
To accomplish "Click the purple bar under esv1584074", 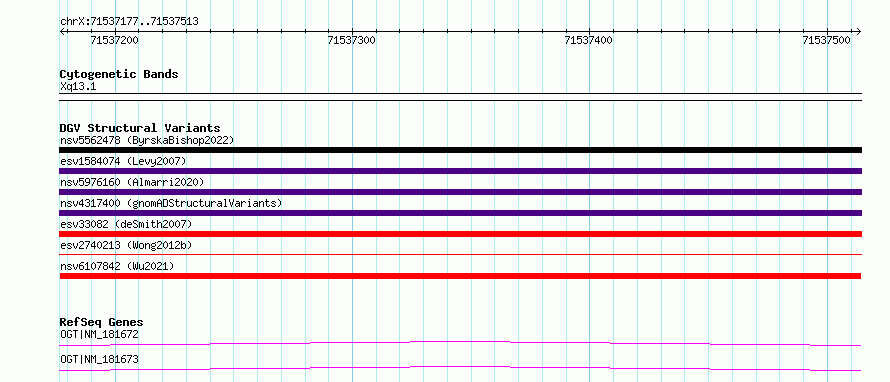I will (460, 171).
